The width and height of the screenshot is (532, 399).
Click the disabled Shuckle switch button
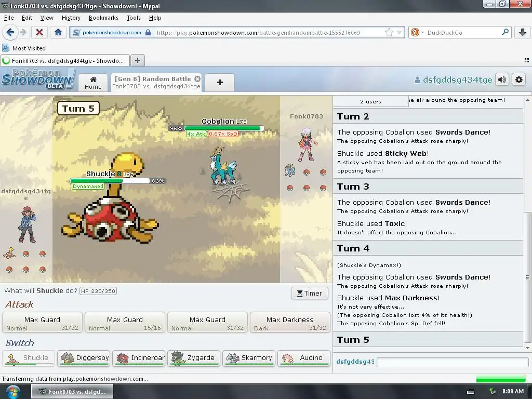(29, 358)
